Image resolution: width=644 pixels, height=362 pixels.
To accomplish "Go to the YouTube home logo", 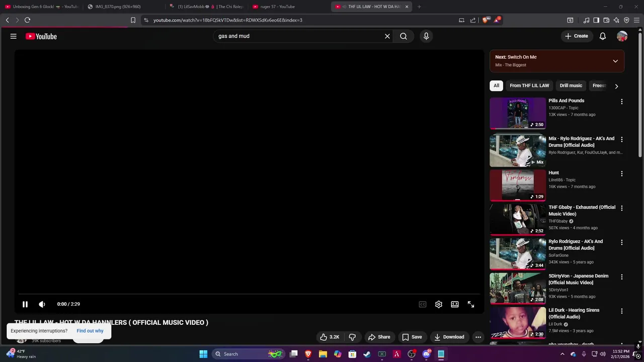I will click(41, 36).
